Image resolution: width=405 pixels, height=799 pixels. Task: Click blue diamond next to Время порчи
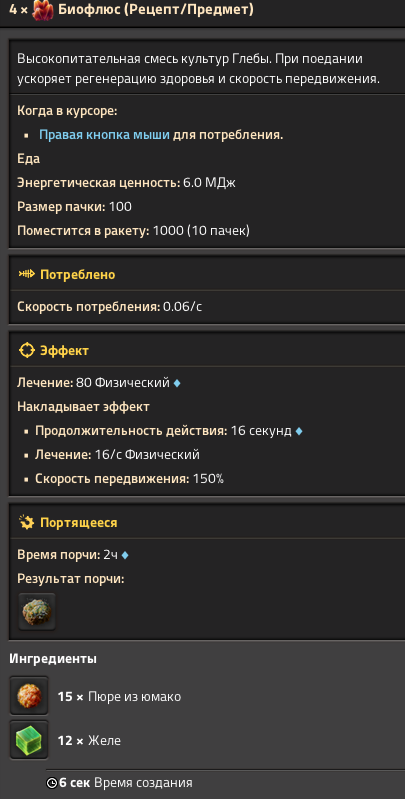coord(125,555)
